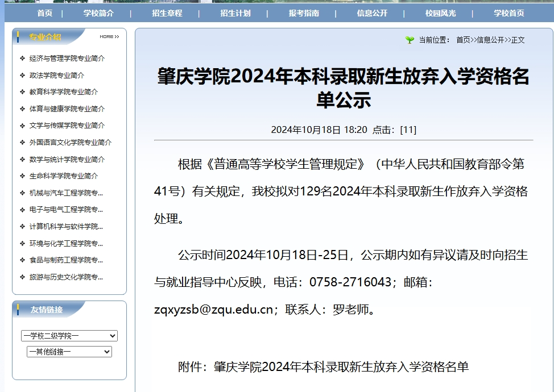Open the 学校简介 navigation item
Screen dimensions: 554x392
point(98,14)
